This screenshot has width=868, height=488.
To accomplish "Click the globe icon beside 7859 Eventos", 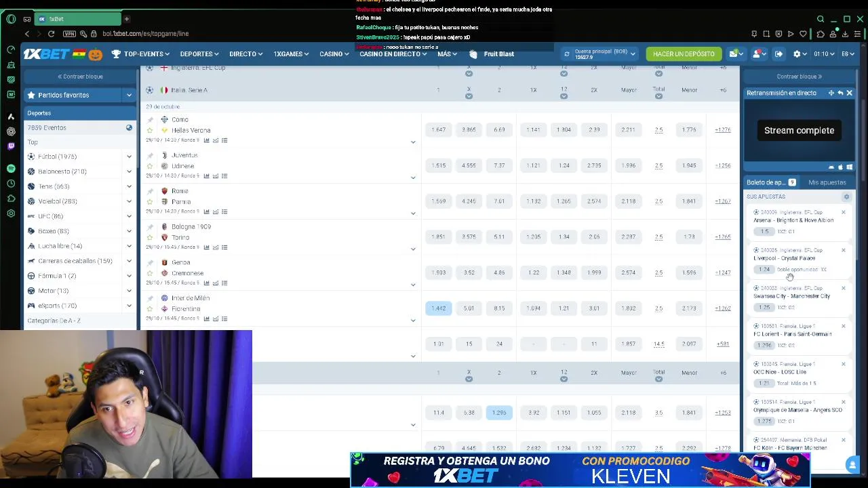I will (129, 127).
